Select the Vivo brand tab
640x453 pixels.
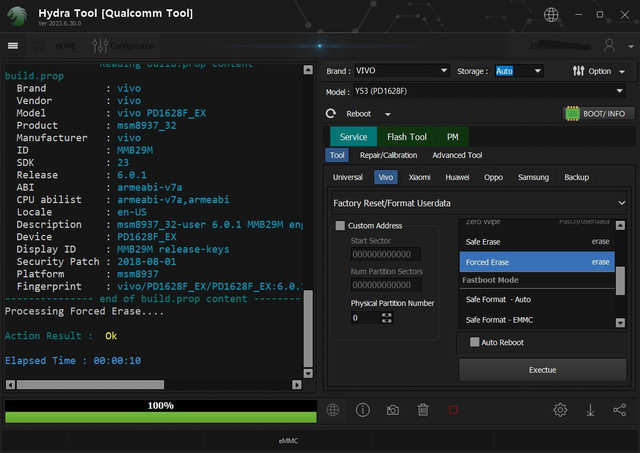click(386, 177)
